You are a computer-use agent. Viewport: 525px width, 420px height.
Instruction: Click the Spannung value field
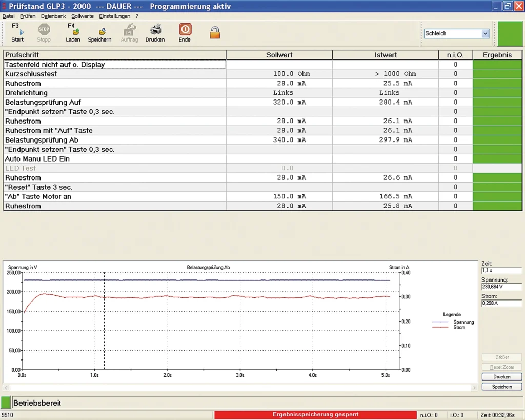tap(501, 287)
